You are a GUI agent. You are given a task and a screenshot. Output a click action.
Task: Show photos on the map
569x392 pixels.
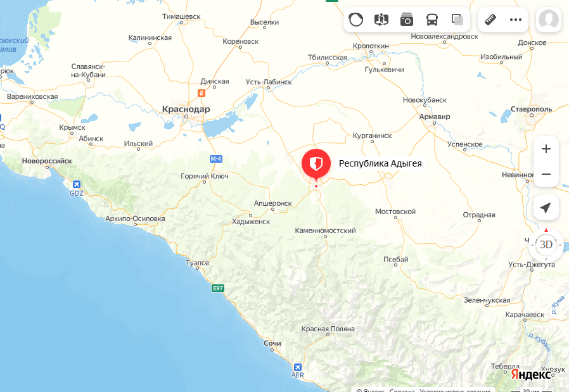tap(406, 20)
